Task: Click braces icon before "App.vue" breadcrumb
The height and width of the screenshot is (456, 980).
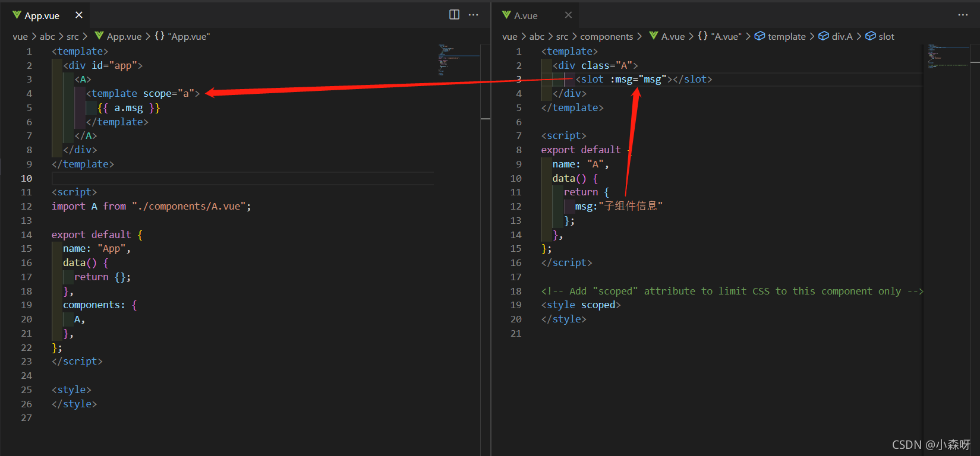Action: [x=159, y=36]
